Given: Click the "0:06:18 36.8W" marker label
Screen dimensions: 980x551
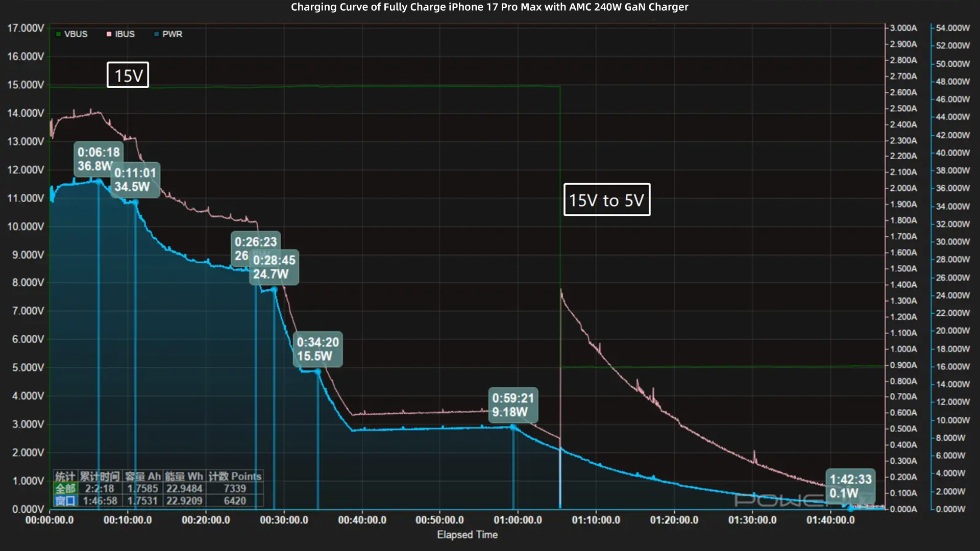Looking at the screenshot, I should tap(98, 159).
